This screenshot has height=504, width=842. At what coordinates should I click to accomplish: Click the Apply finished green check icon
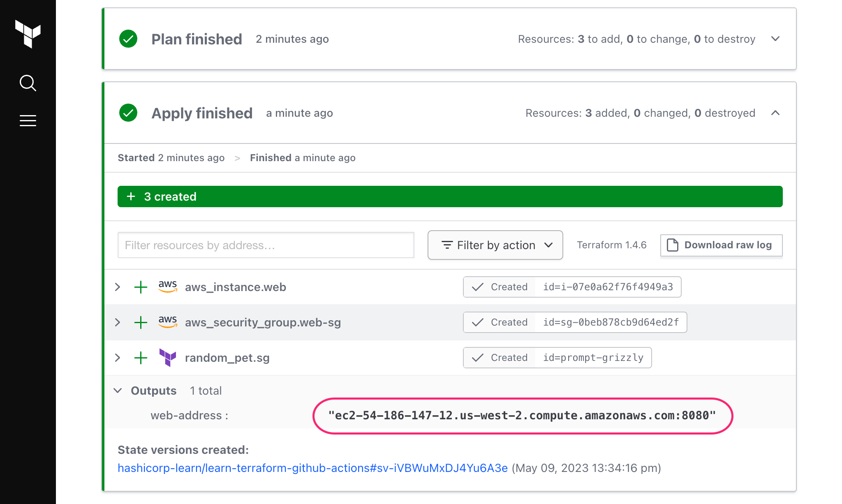[128, 113]
